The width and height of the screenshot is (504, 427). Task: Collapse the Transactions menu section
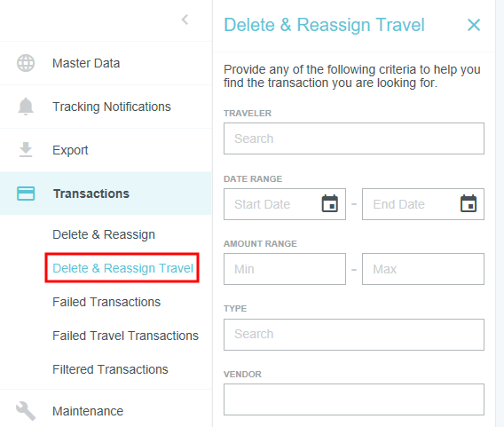[x=106, y=194]
